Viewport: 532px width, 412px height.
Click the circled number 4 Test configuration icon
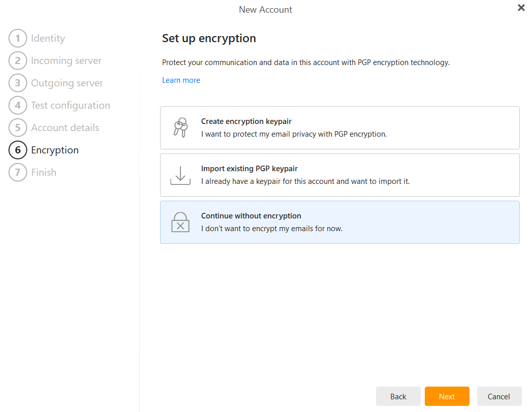click(18, 105)
